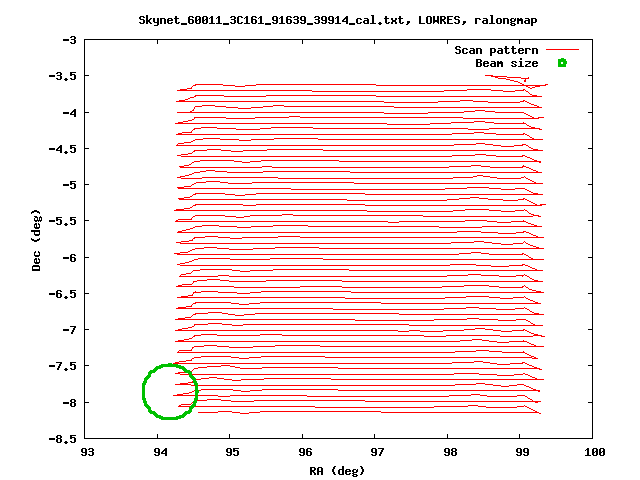Click the RA axis value 98
The width and height of the screenshot is (640, 480).
450,452
